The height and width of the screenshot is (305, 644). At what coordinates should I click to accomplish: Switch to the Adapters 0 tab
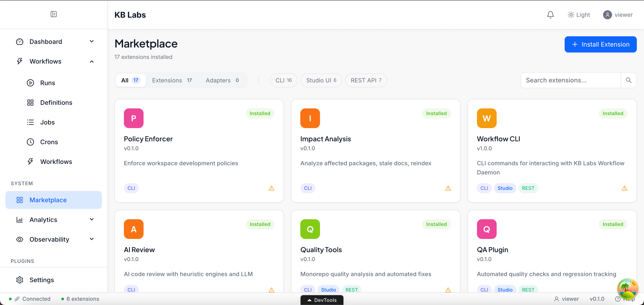[222, 80]
